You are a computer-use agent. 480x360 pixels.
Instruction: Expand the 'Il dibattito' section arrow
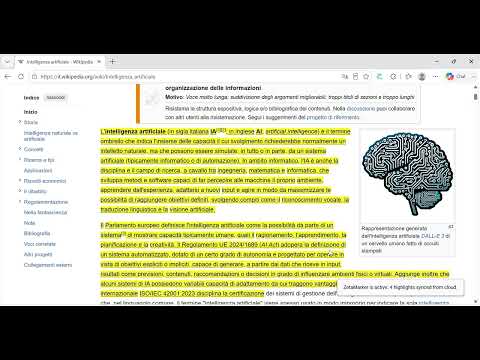[x=20, y=191]
